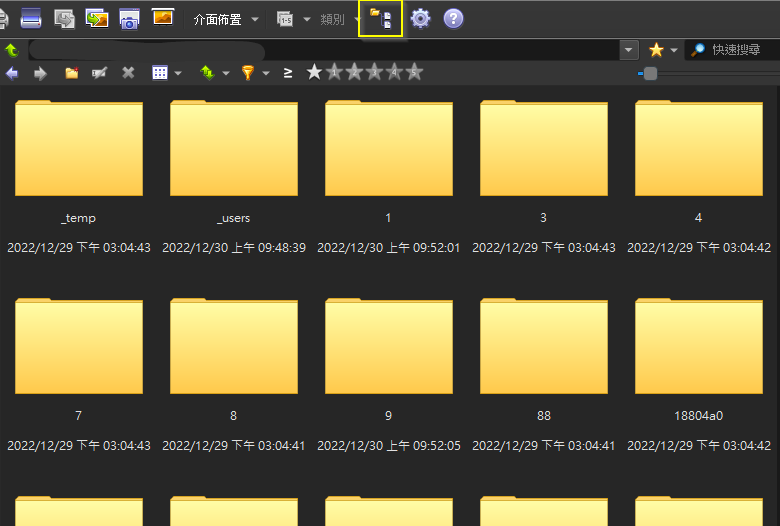
Task: Expand the address bar path history dropdown
Action: click(x=629, y=50)
